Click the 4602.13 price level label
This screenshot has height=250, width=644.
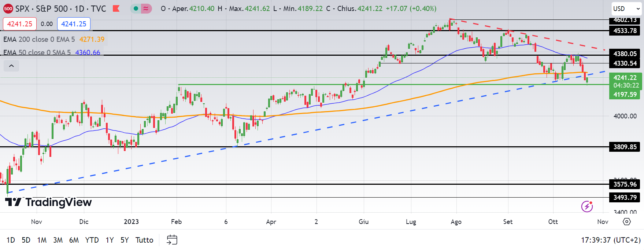[x=625, y=20]
